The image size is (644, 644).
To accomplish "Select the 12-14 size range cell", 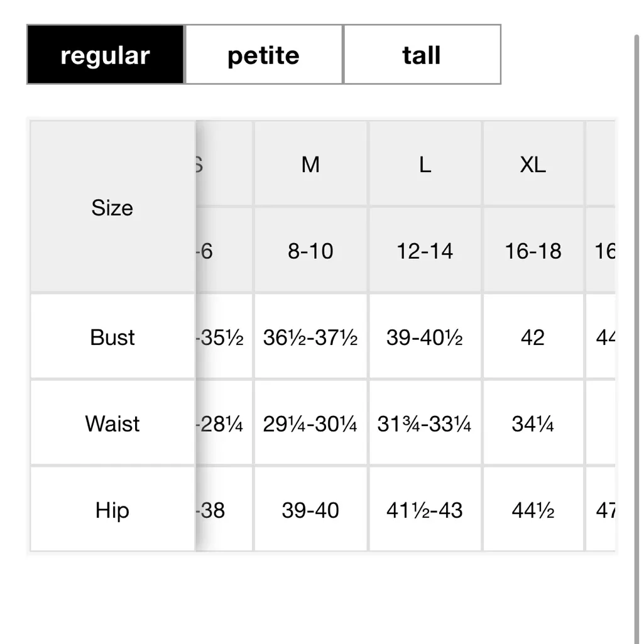I will pyautogui.click(x=425, y=251).
